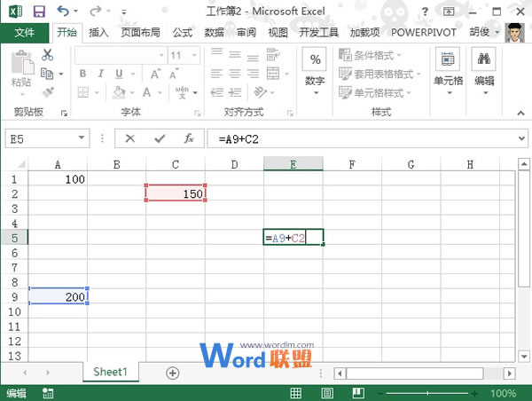Viewport: 532px width, 401px height.
Task: Adjust the zoom slider in status bar
Action: [427, 393]
